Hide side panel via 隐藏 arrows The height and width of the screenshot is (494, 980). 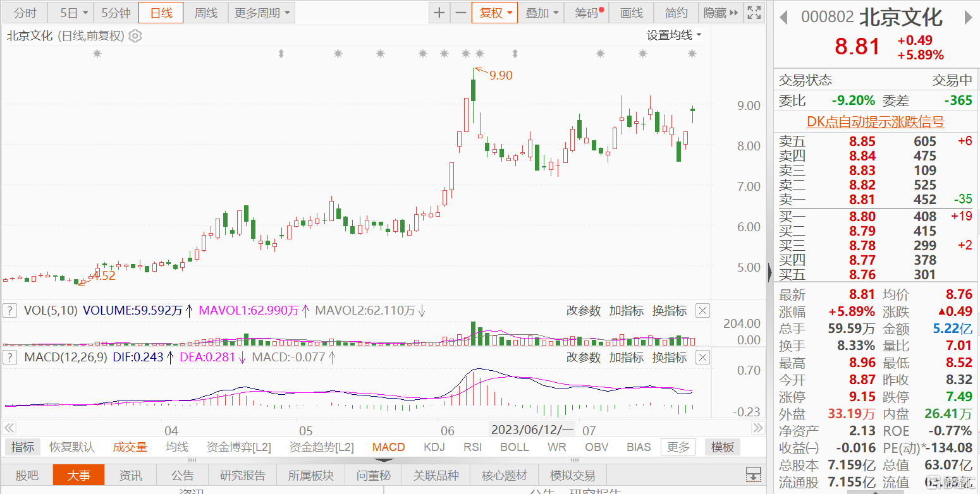(721, 13)
